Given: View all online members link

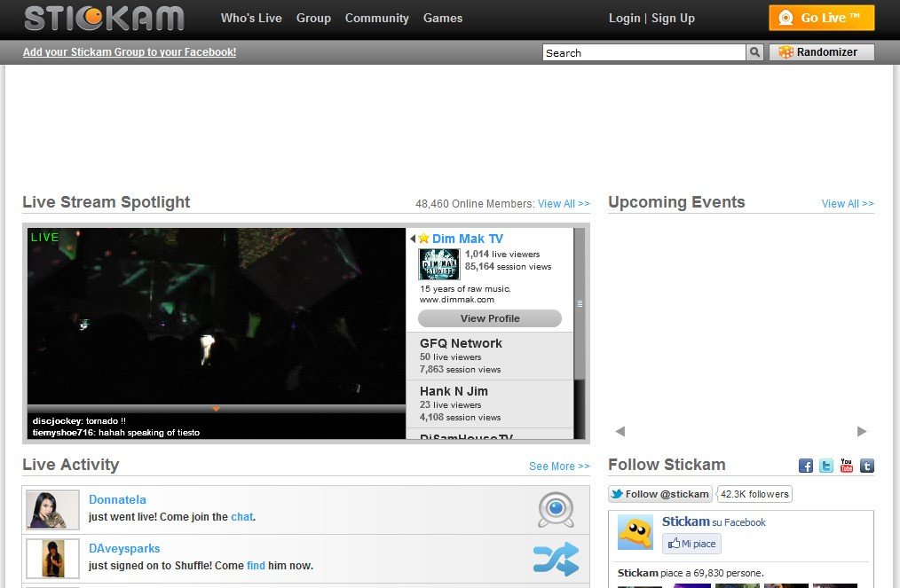Looking at the screenshot, I should point(564,204).
